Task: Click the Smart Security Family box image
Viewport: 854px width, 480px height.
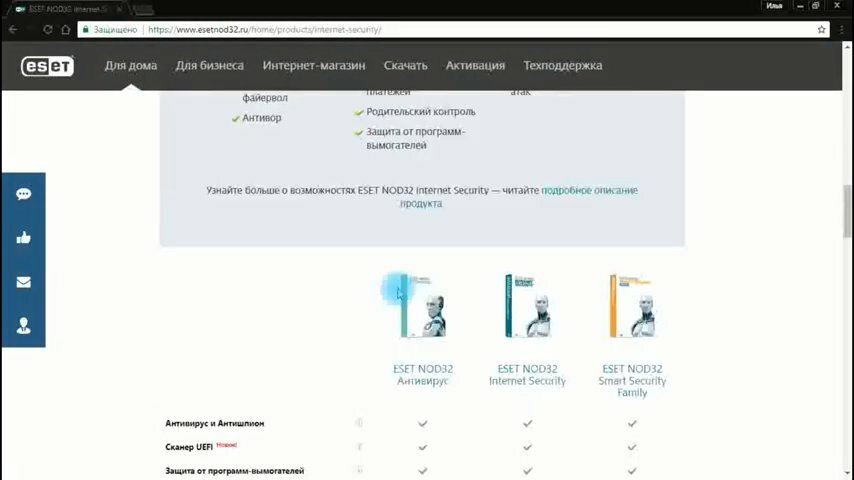Action: [632, 306]
